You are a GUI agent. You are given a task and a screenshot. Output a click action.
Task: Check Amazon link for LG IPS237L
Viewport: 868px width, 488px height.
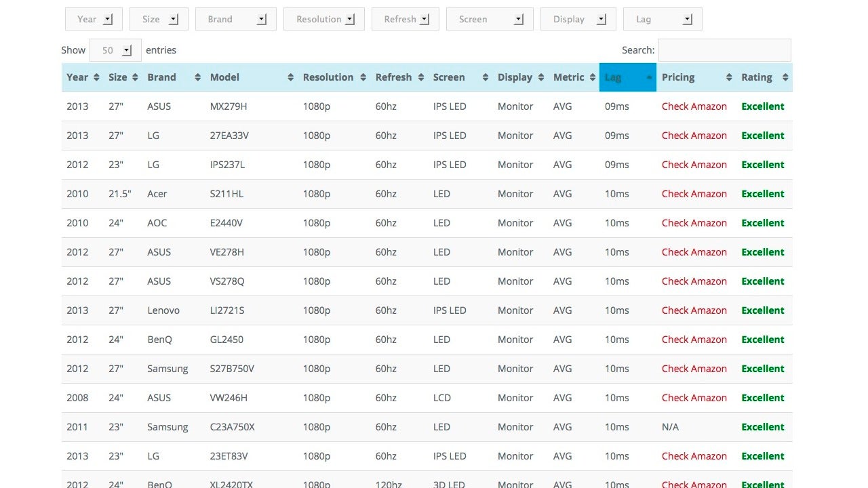(694, 165)
